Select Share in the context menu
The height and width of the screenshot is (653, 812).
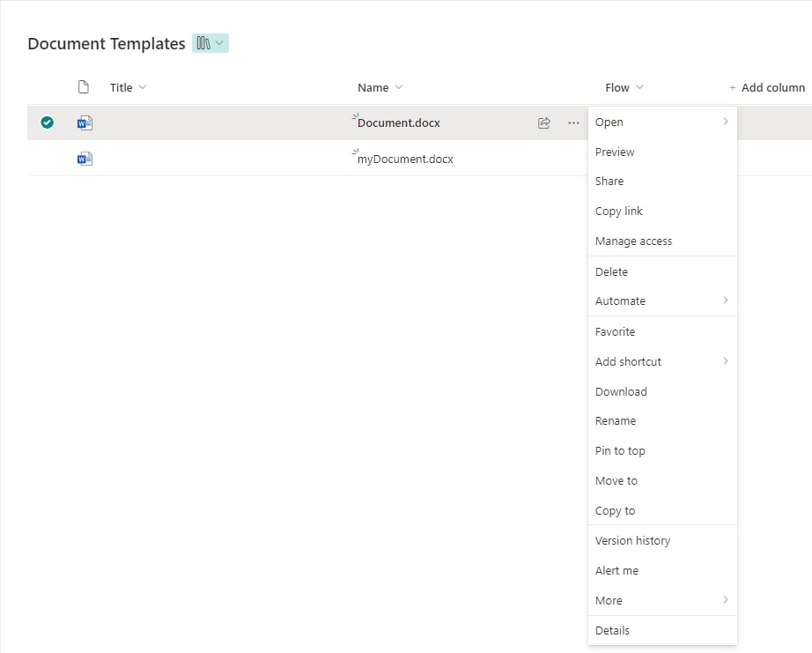click(x=662, y=181)
